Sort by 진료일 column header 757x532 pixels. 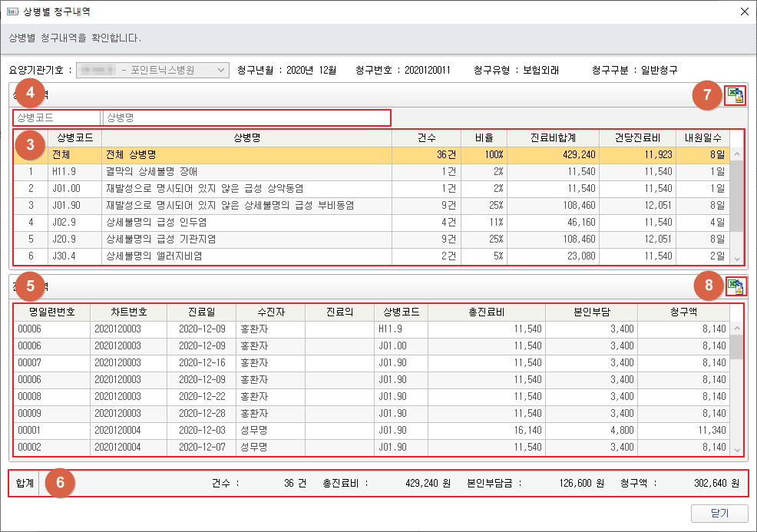coord(202,312)
